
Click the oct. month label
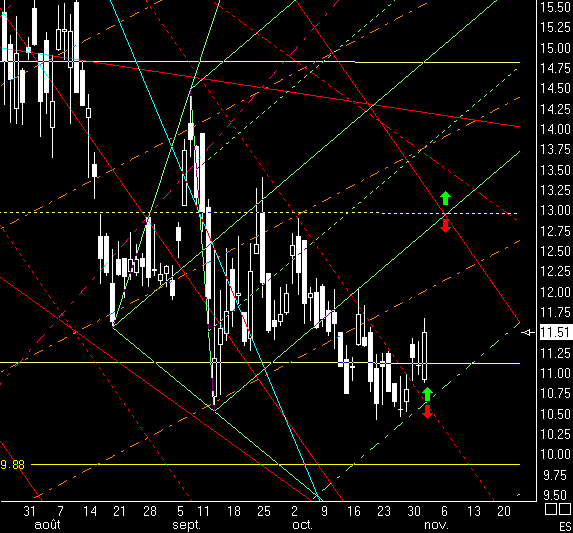[x=303, y=525]
